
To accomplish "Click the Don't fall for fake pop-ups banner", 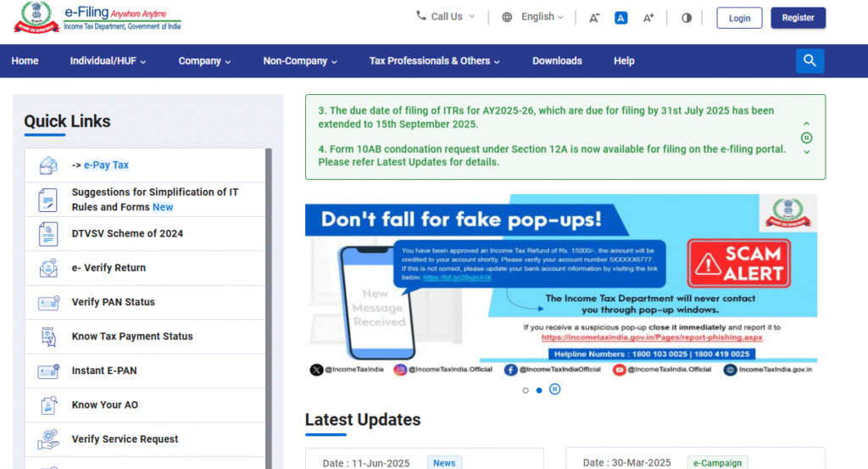I will click(x=561, y=287).
